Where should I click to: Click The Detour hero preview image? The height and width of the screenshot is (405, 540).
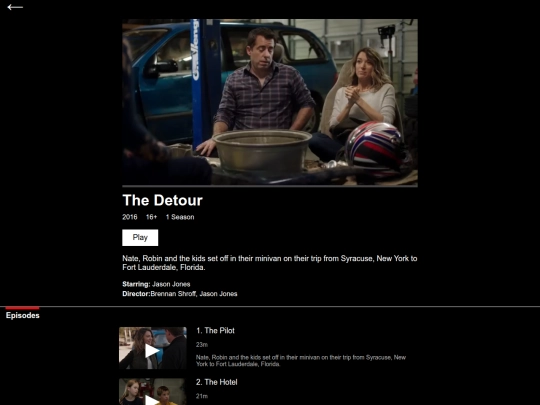tap(270, 102)
